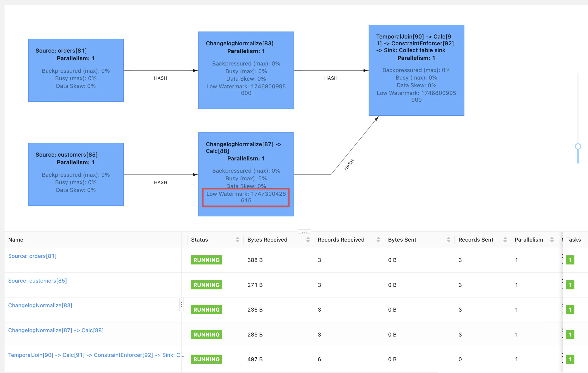Screen dimensions: 588x373
Task: Sort table by Records Received column
Action: click(x=378, y=240)
